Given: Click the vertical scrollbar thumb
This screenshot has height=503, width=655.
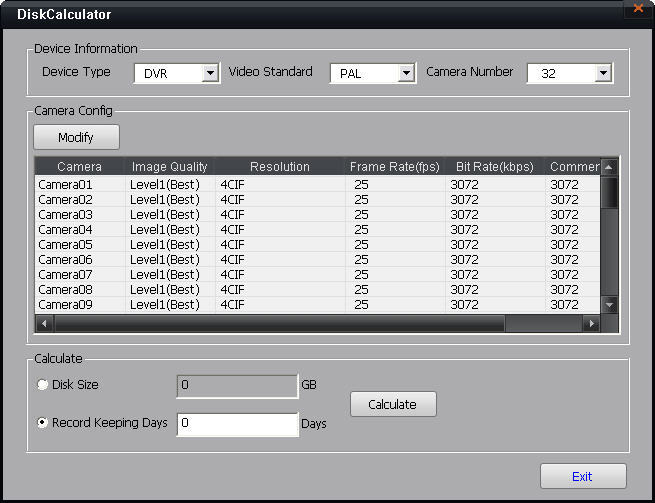Looking at the screenshot, I should click(x=609, y=192).
